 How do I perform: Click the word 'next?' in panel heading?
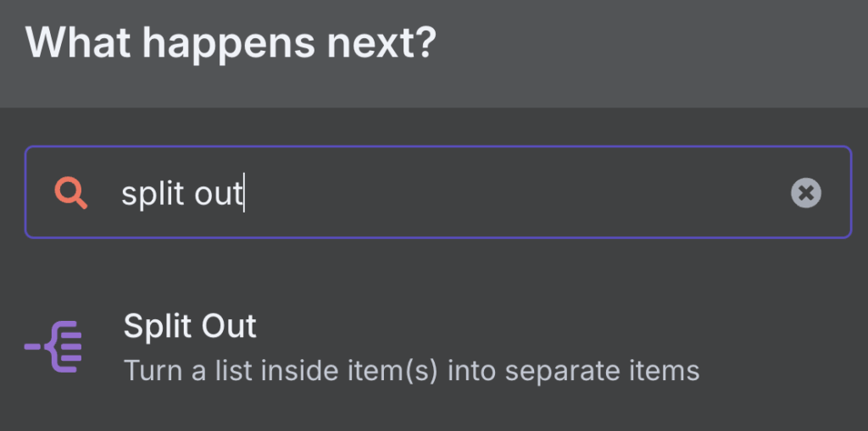click(381, 42)
